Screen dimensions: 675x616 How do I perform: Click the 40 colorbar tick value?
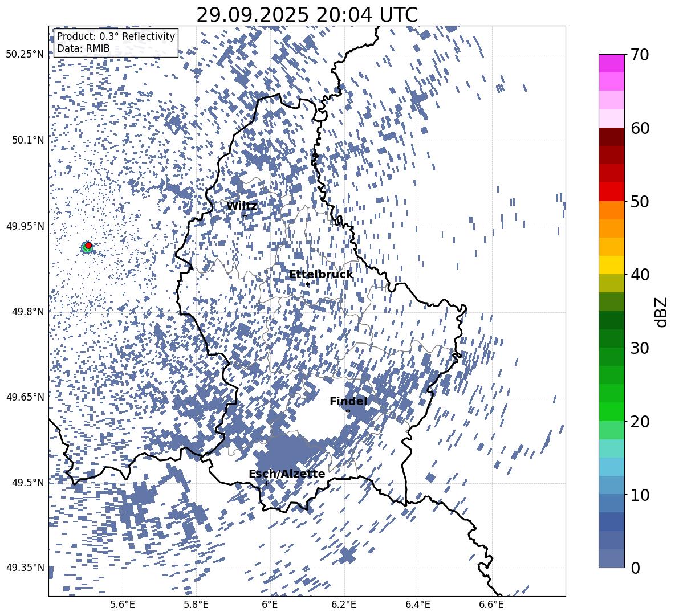[639, 275]
